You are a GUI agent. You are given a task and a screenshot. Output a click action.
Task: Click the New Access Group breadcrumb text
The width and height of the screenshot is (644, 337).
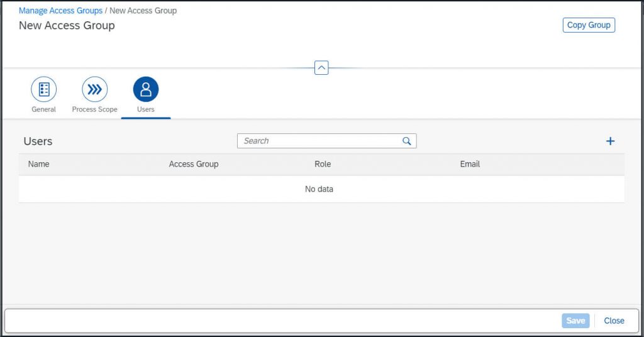(x=143, y=11)
